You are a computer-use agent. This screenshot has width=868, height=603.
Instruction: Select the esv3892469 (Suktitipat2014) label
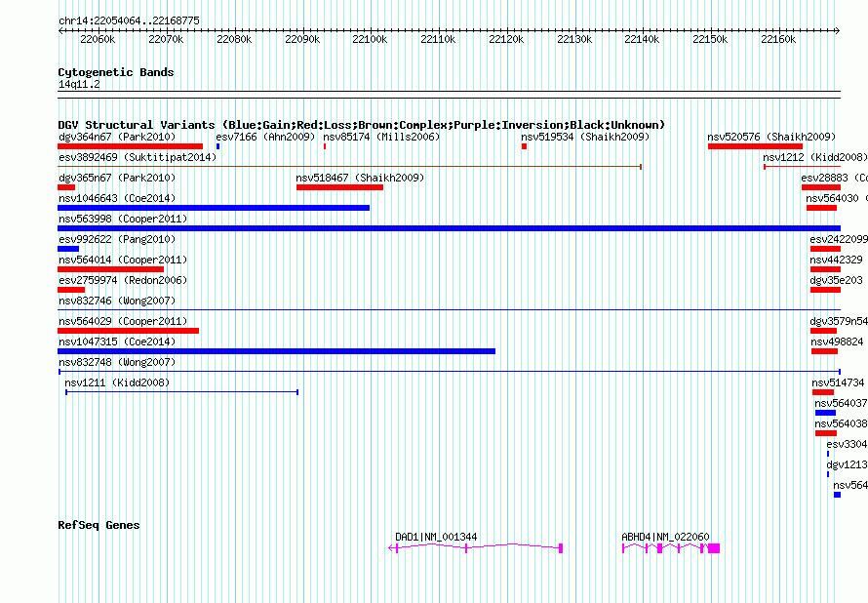(138, 157)
